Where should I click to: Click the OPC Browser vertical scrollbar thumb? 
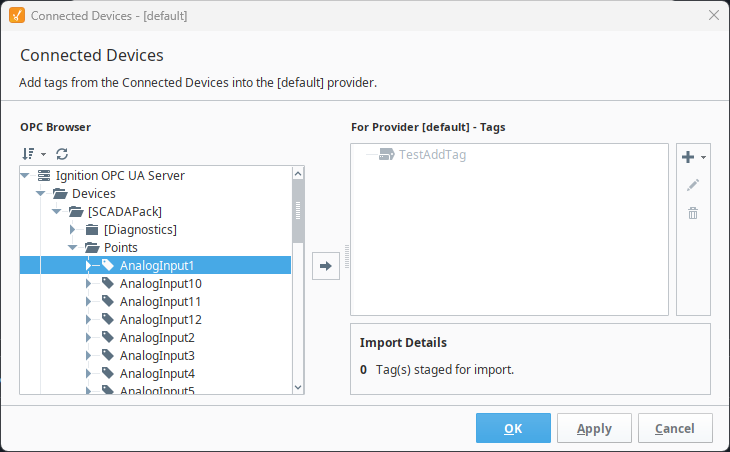coord(298,211)
